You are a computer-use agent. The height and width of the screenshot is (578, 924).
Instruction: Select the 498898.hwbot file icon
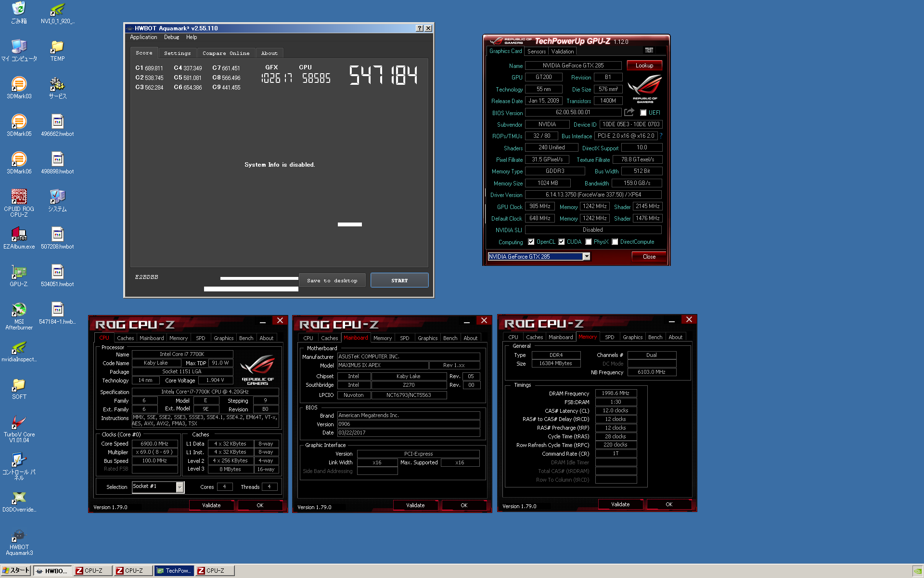point(57,163)
